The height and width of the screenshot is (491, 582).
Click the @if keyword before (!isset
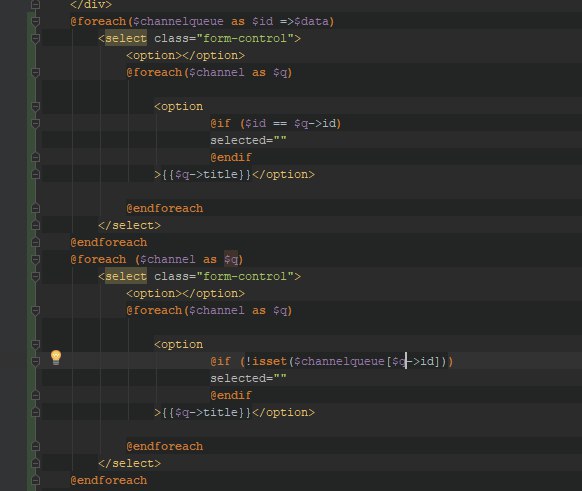point(220,361)
